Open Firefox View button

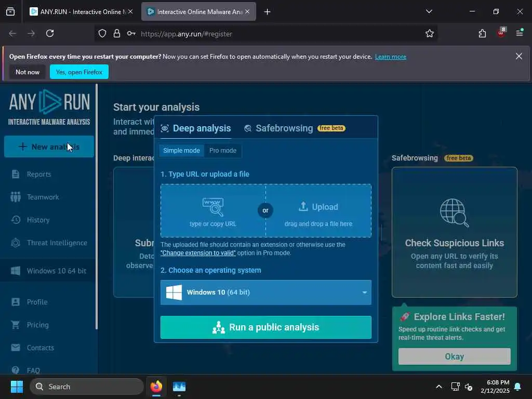coord(10,11)
